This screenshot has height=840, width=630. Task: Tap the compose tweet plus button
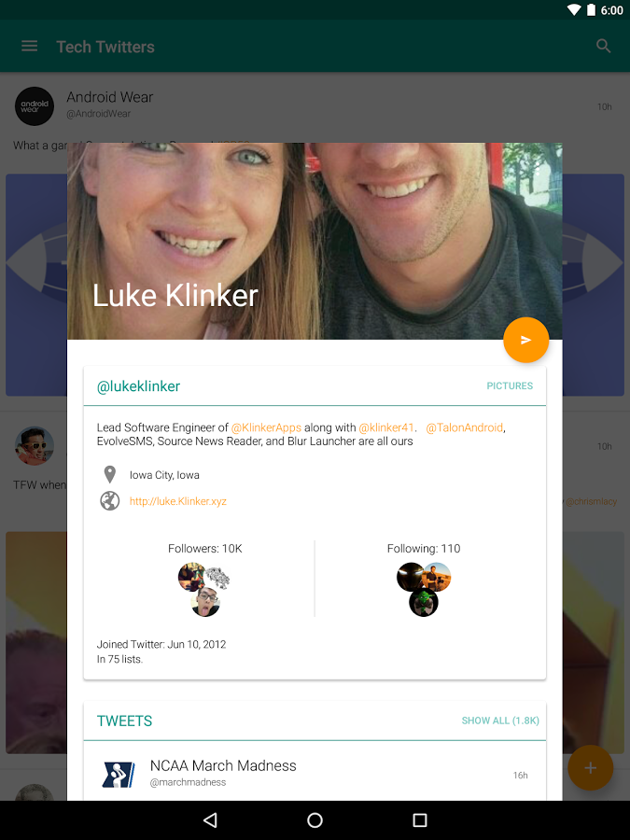pos(591,768)
